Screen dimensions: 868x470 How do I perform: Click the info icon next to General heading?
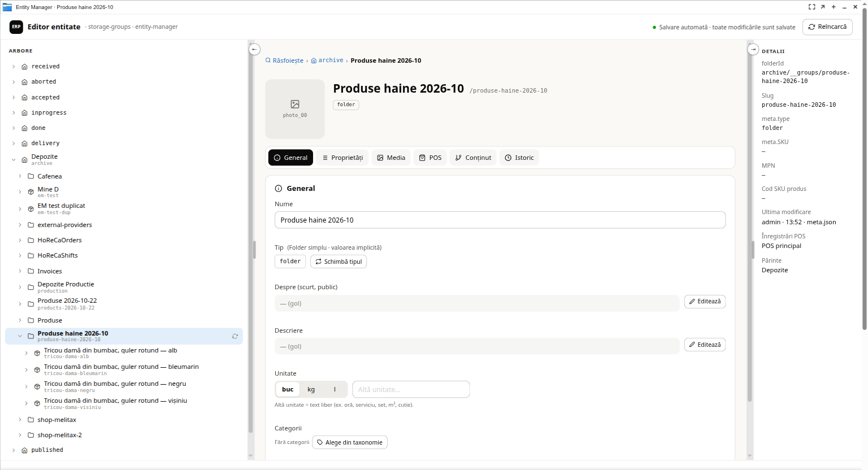tap(278, 189)
